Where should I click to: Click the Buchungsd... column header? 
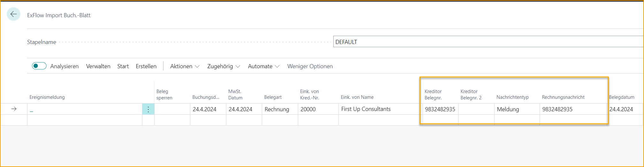(x=206, y=97)
